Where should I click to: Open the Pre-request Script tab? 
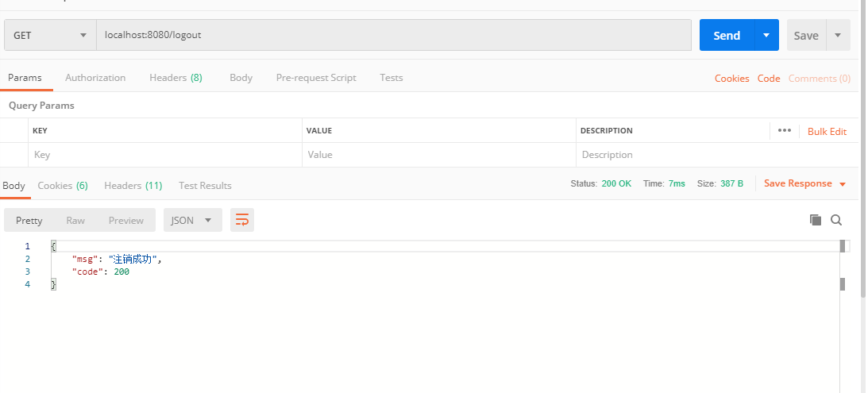pos(316,78)
